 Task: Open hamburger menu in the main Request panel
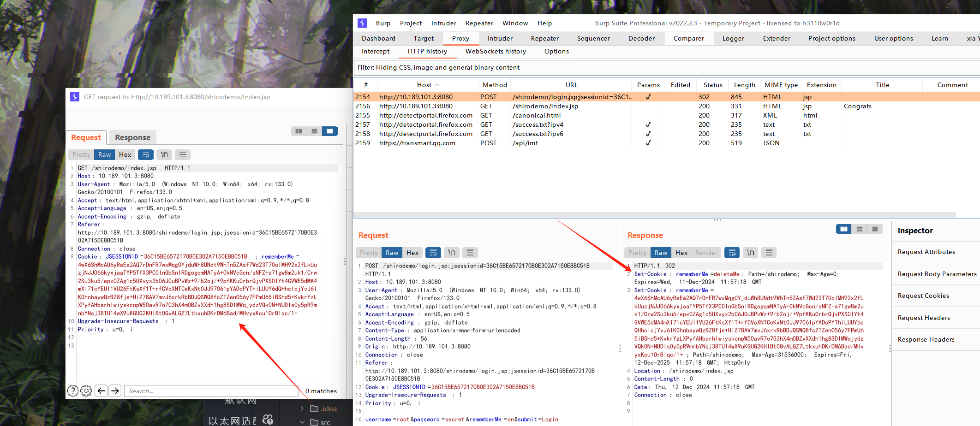coord(470,253)
